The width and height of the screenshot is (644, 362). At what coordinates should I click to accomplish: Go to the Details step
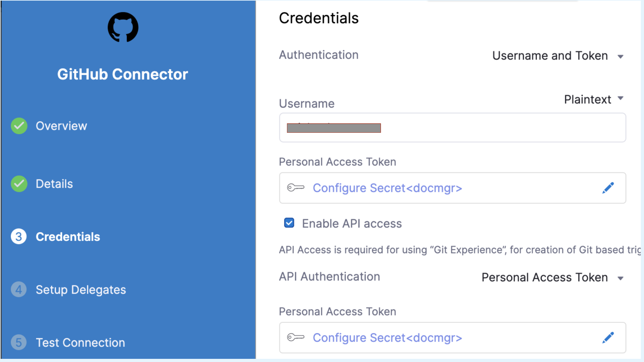point(54,184)
